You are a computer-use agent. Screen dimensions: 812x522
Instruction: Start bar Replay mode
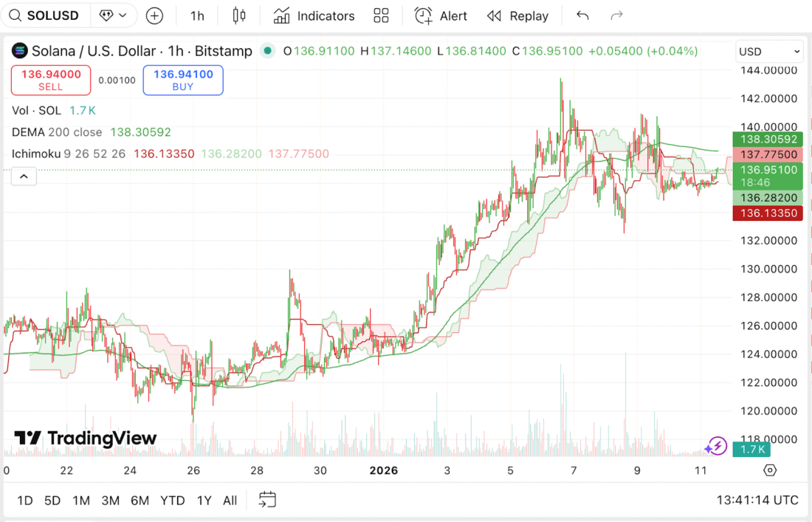517,16
